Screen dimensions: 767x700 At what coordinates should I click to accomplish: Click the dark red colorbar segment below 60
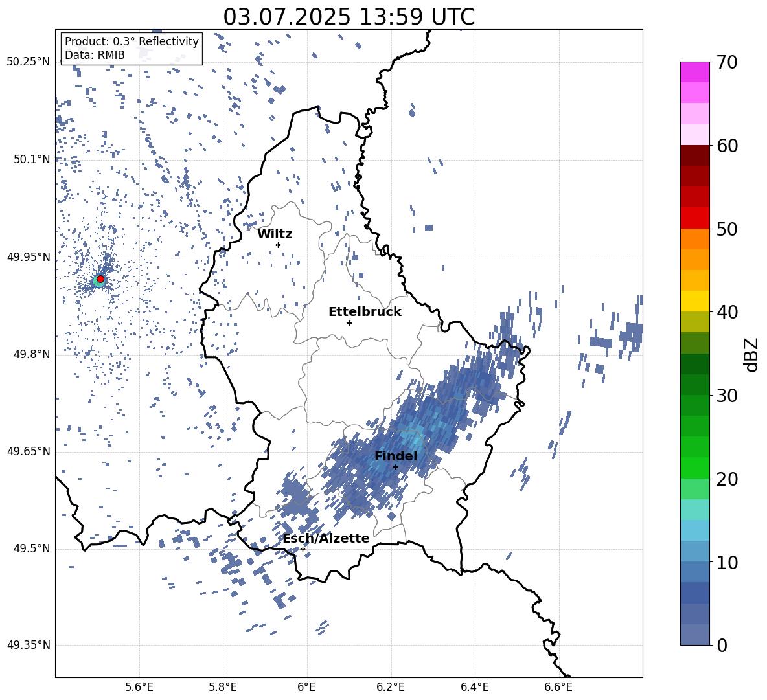(694, 155)
